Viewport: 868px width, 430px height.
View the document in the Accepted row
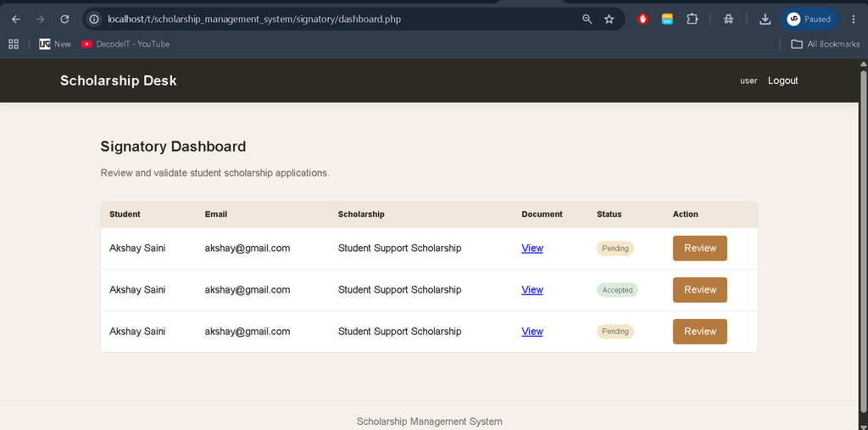click(532, 290)
